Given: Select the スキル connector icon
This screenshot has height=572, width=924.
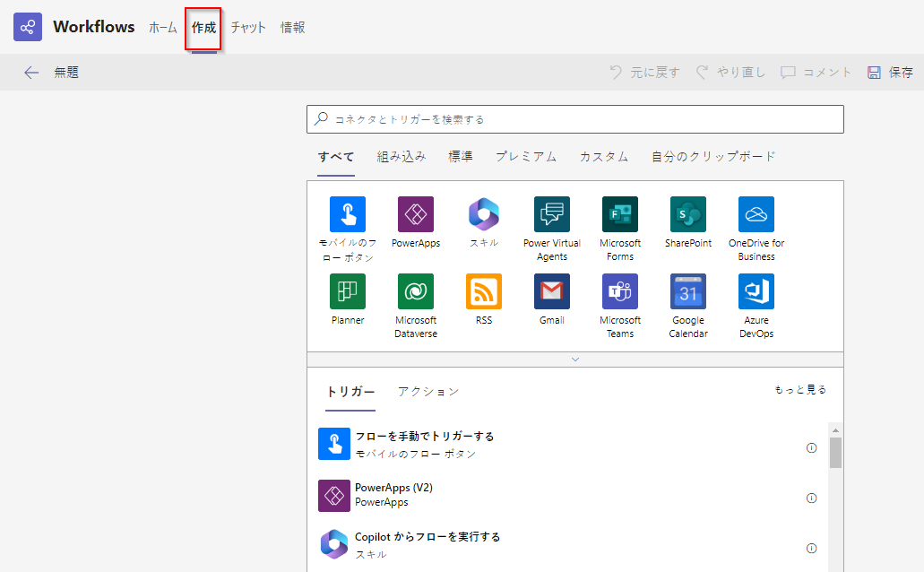Looking at the screenshot, I should coord(483,215).
